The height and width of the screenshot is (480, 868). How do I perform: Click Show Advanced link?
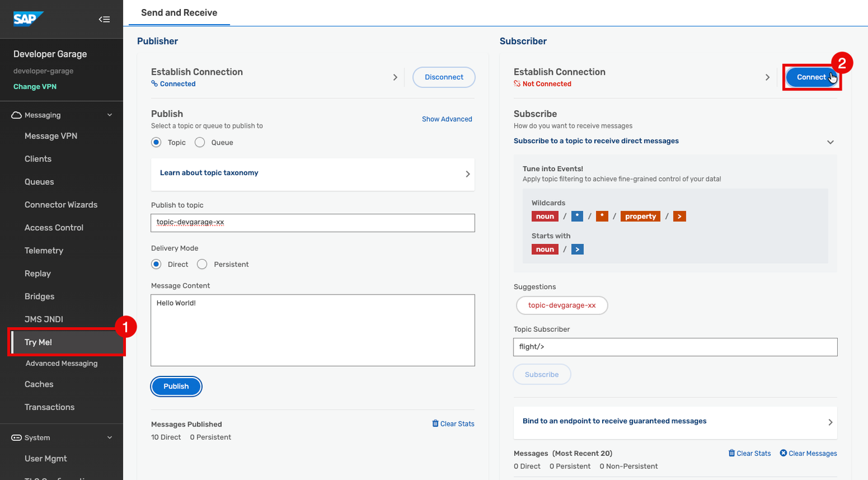tap(447, 119)
